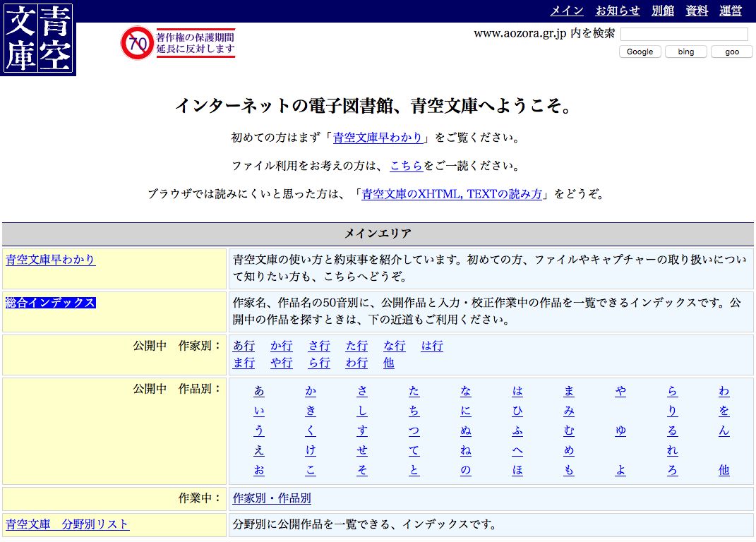Screen dimensions: 756x542
Task: Search the site with the goo button
Action: pyautogui.click(x=732, y=52)
